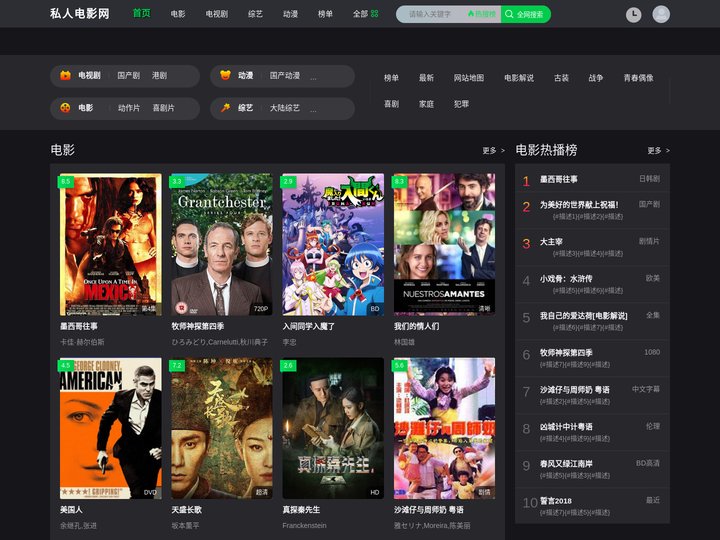Open the user avatar profile icon
This screenshot has width=720, height=540.
point(661,14)
